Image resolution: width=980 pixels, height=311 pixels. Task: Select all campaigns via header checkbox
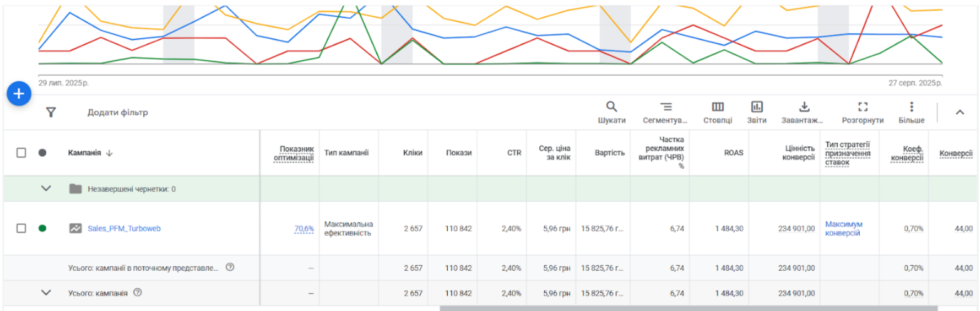pyautogui.click(x=21, y=152)
